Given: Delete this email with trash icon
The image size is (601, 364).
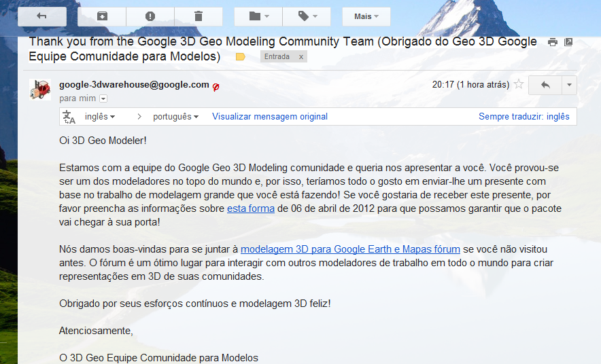Looking at the screenshot, I should pos(199,16).
